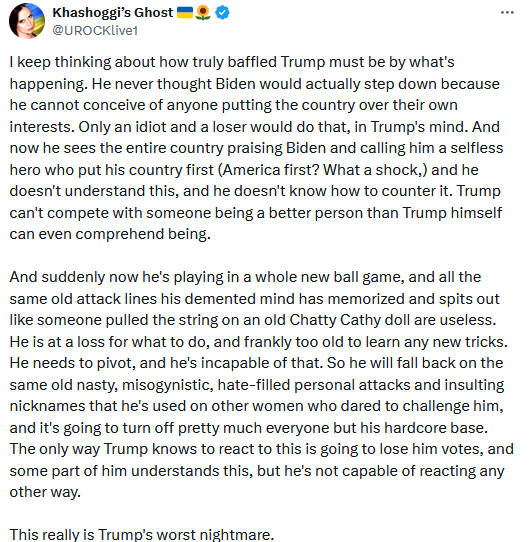Viewport: 529px width, 542px height.
Task: Click 'can even comprehend being.' ending first paragraph
Action: tap(110, 234)
